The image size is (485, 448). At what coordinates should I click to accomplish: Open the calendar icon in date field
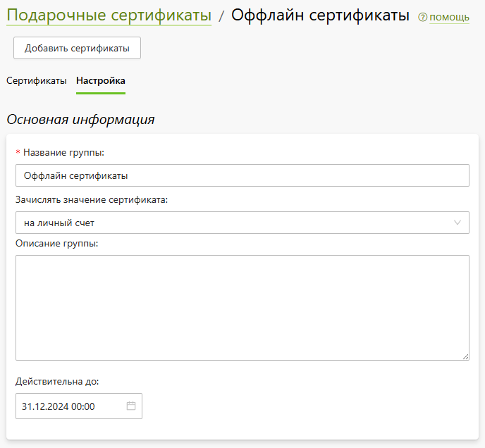pyautogui.click(x=131, y=406)
